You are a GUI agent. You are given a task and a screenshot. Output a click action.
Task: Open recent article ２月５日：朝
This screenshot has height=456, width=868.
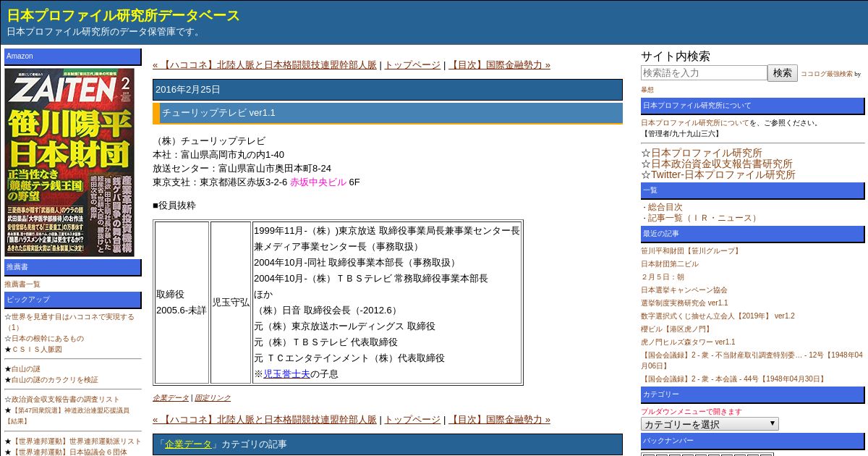click(x=663, y=277)
